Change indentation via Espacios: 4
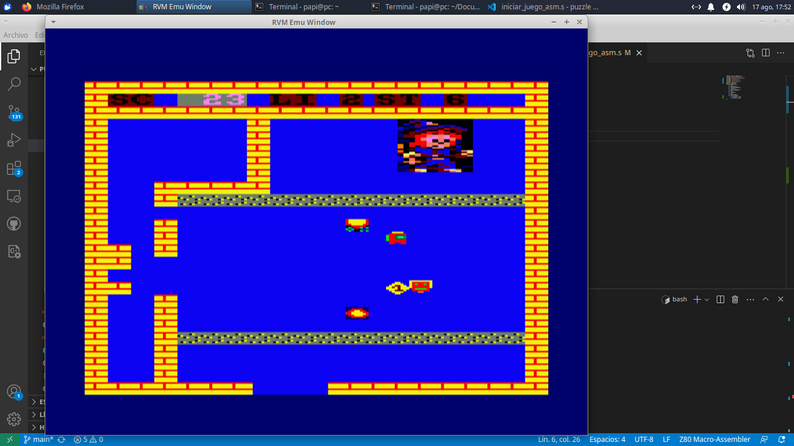 click(607, 439)
